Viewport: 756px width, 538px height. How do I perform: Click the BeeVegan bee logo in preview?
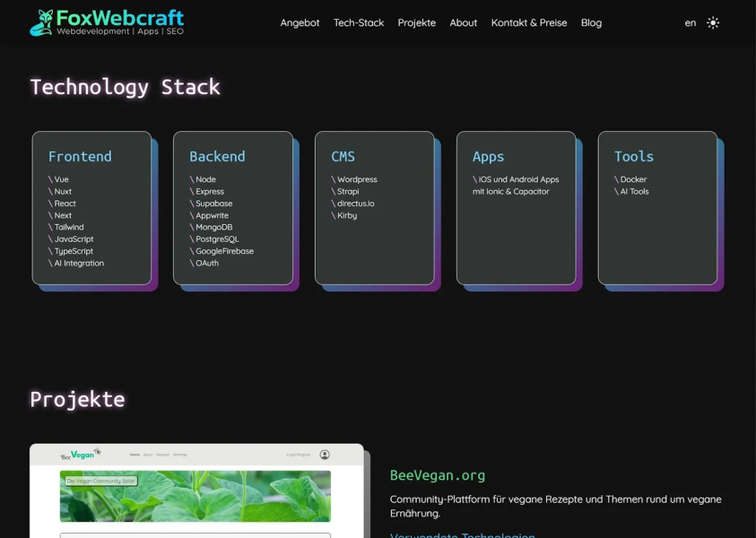(x=81, y=455)
